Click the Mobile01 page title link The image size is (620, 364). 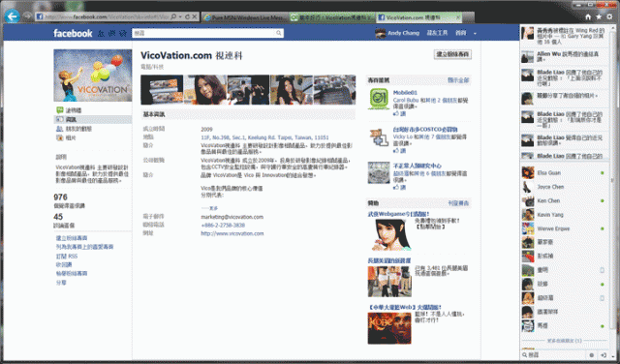point(405,93)
